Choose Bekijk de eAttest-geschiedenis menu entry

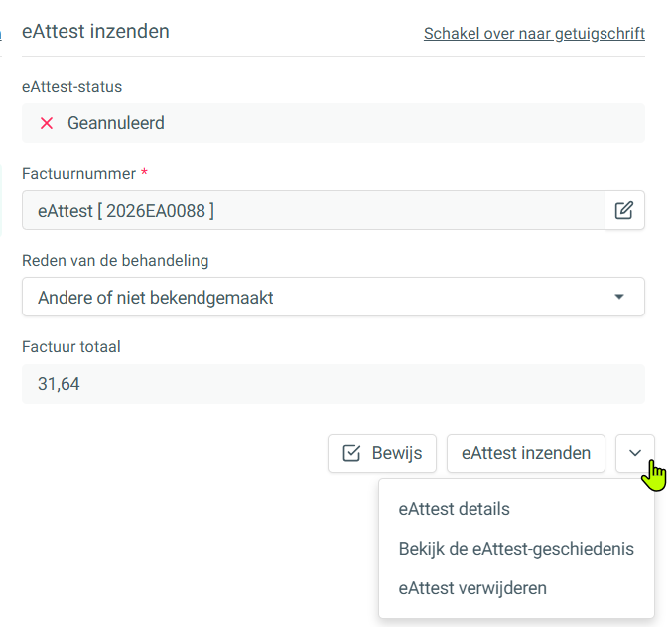[x=516, y=549]
